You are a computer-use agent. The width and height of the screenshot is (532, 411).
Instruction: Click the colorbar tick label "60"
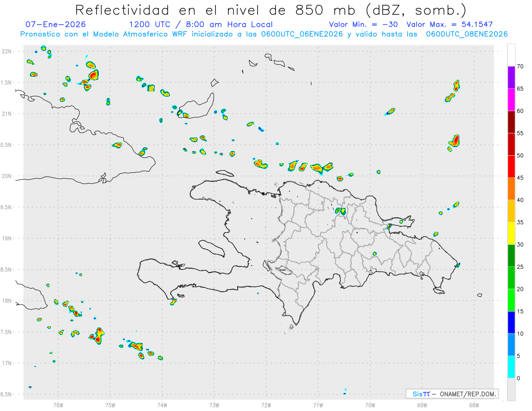520,111
